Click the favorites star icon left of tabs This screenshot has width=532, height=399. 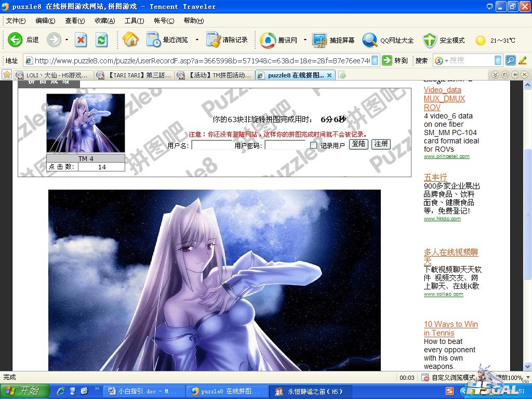[x=7, y=75]
